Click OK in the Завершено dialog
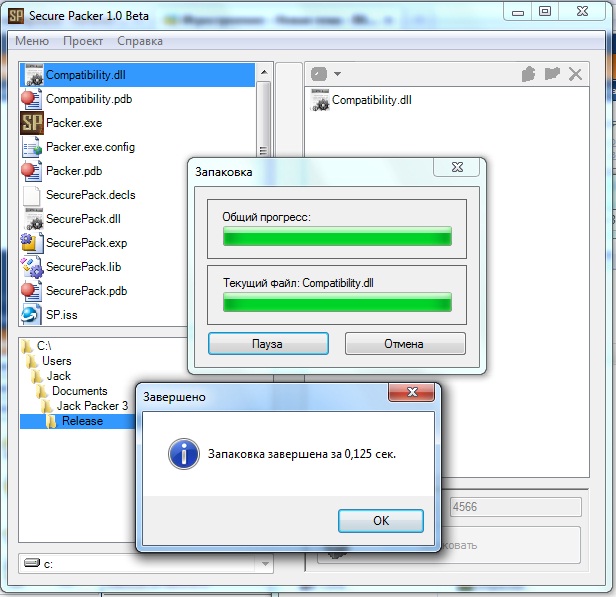Viewport: 616px width, 597px height. tap(380, 521)
